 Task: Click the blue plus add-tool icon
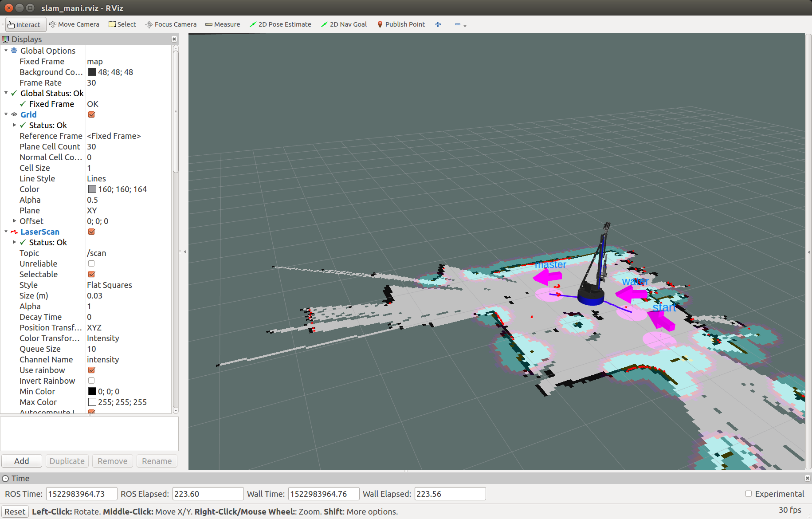tap(438, 24)
